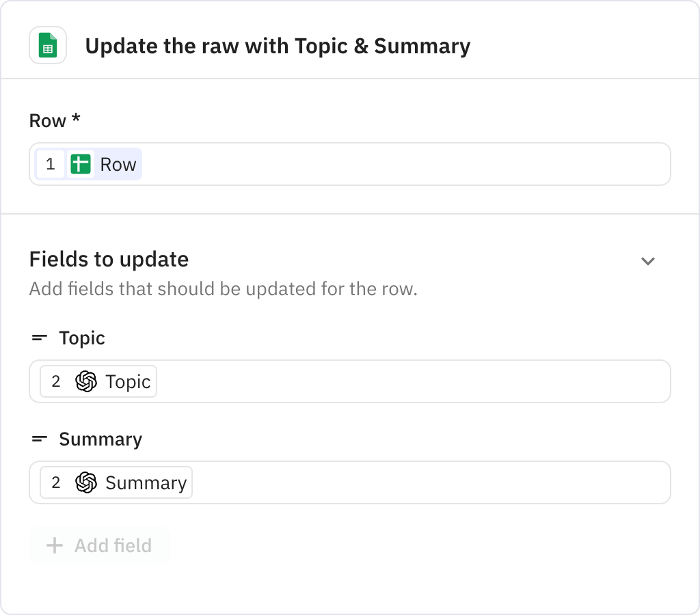Image resolution: width=700 pixels, height=615 pixels.
Task: Click the step number 2 in the Summary pill
Action: point(56,482)
